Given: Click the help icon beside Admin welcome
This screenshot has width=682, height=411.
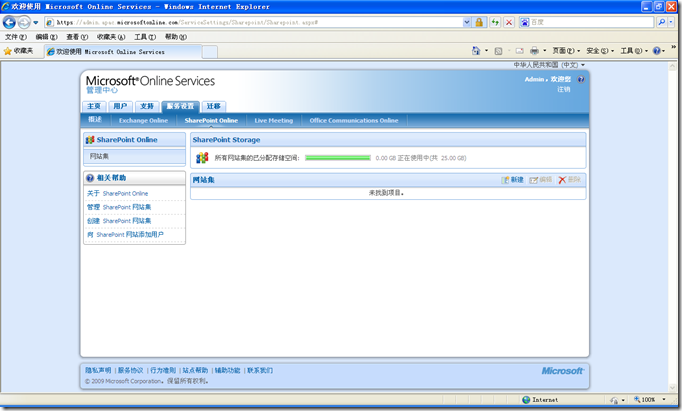Looking at the screenshot, I should click(x=581, y=79).
